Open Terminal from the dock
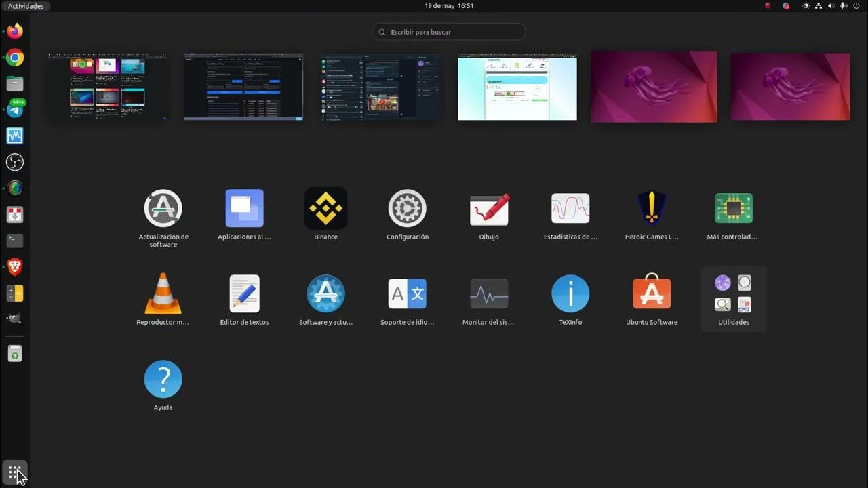Image resolution: width=868 pixels, height=488 pixels. pyautogui.click(x=15, y=241)
